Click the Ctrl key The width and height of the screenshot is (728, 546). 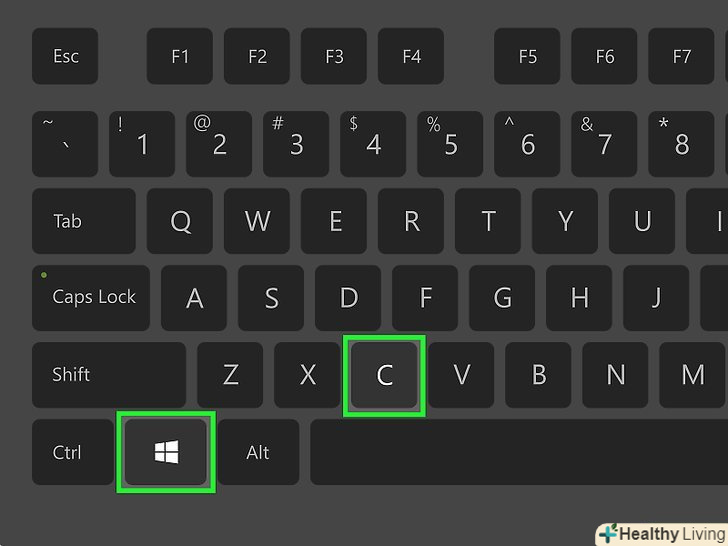point(73,452)
